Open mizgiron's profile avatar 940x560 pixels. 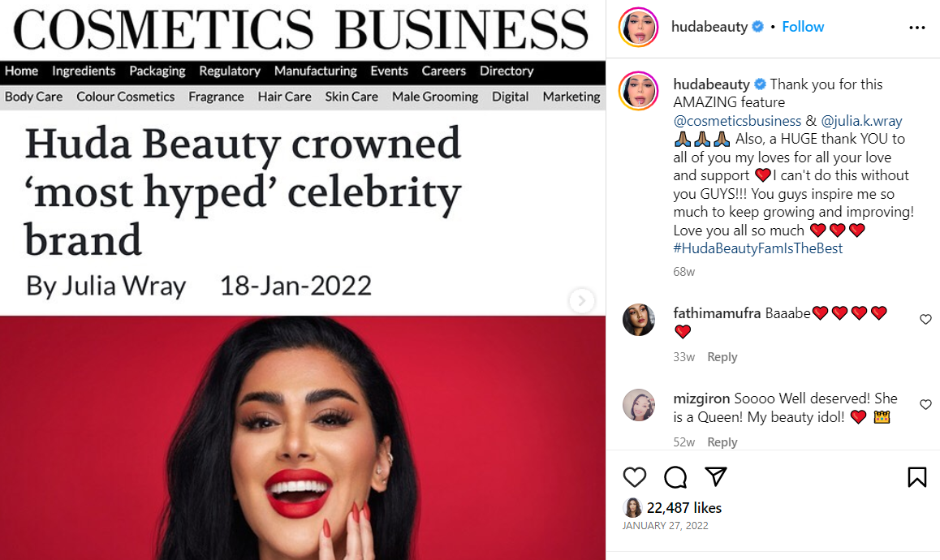tap(639, 405)
